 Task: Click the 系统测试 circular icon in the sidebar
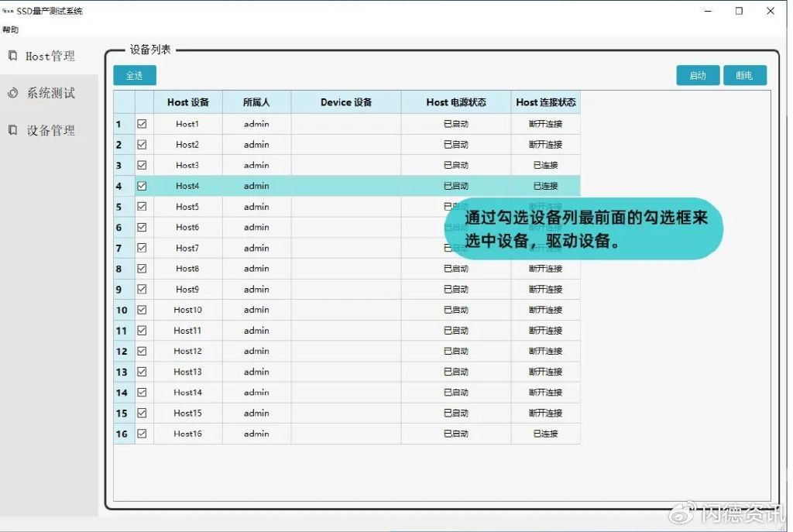point(12,93)
